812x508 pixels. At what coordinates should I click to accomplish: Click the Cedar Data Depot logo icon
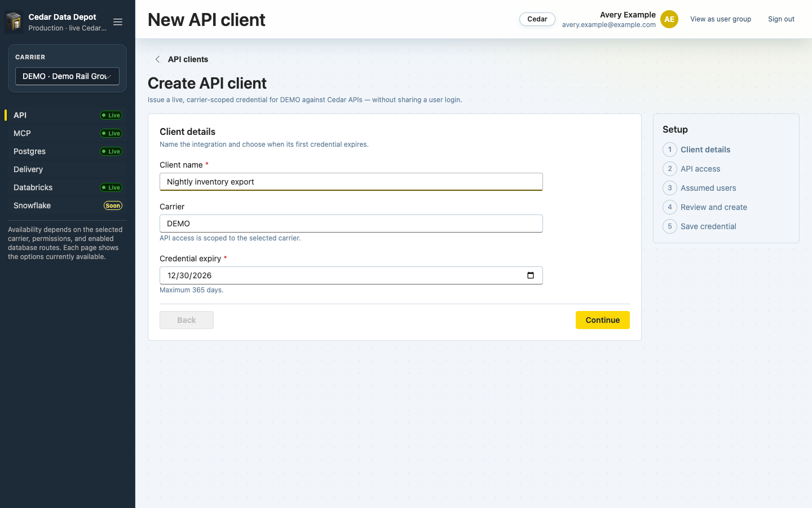tap(14, 22)
